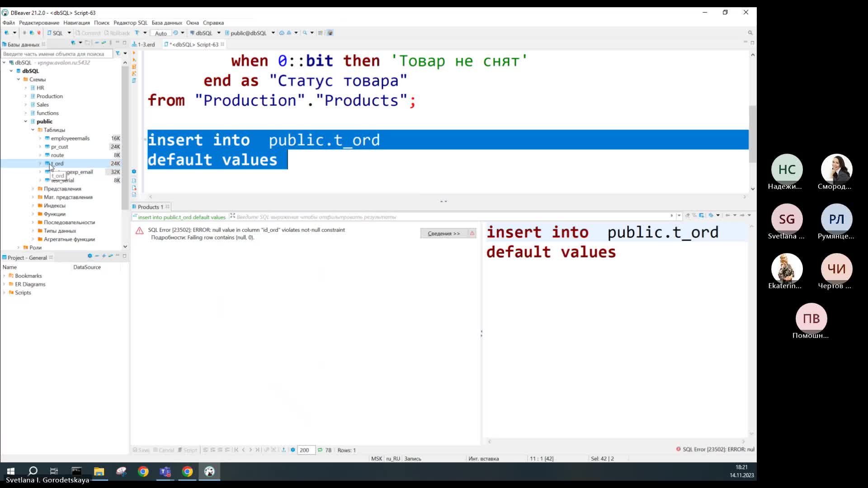
Task: Click the red disconnect icon in toolbar
Action: click(39, 33)
